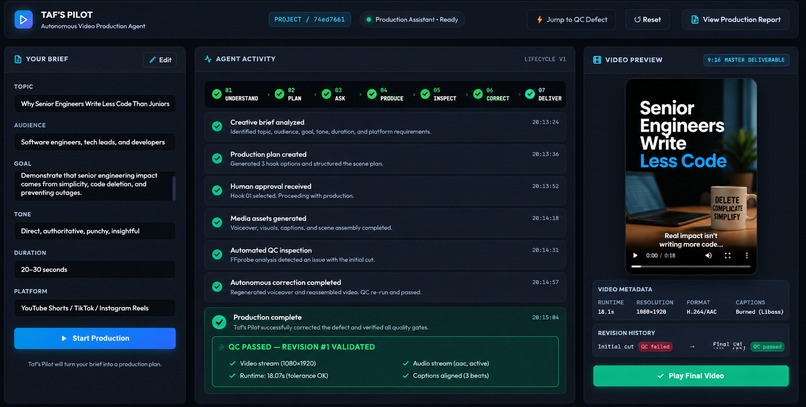Select lifecycle step 04 Produce

(x=385, y=94)
